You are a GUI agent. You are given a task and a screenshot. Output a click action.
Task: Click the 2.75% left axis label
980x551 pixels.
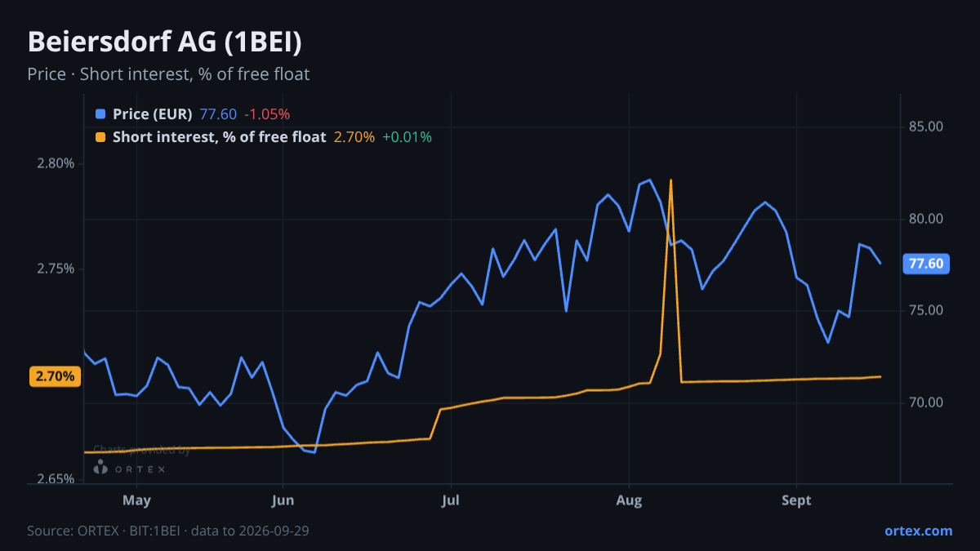click(x=55, y=269)
